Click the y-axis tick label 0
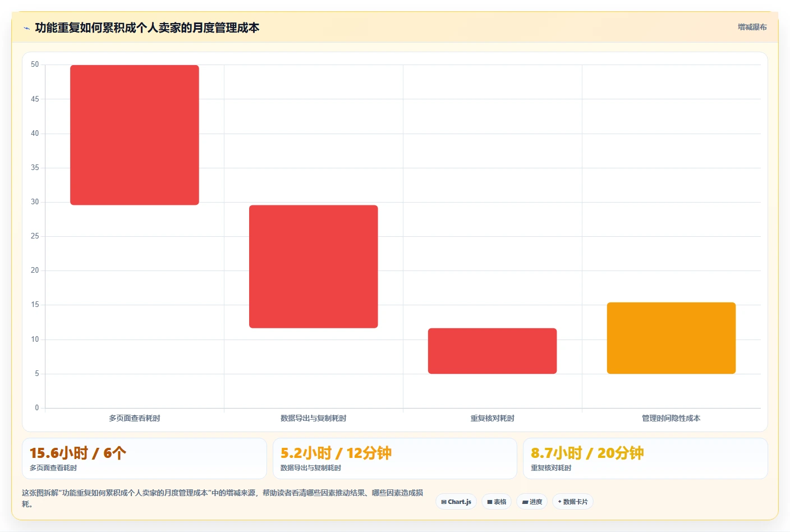Image resolution: width=790 pixels, height=532 pixels. 37,408
